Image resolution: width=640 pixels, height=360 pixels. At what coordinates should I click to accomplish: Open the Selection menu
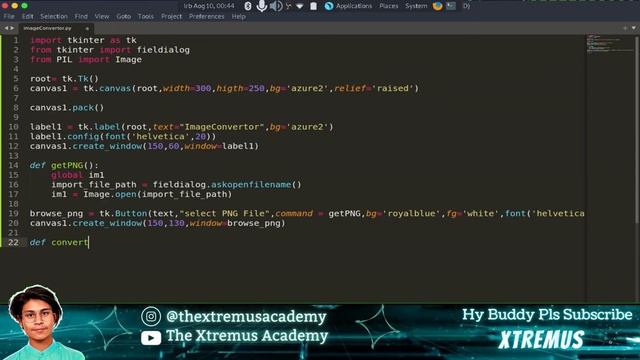pos(53,16)
